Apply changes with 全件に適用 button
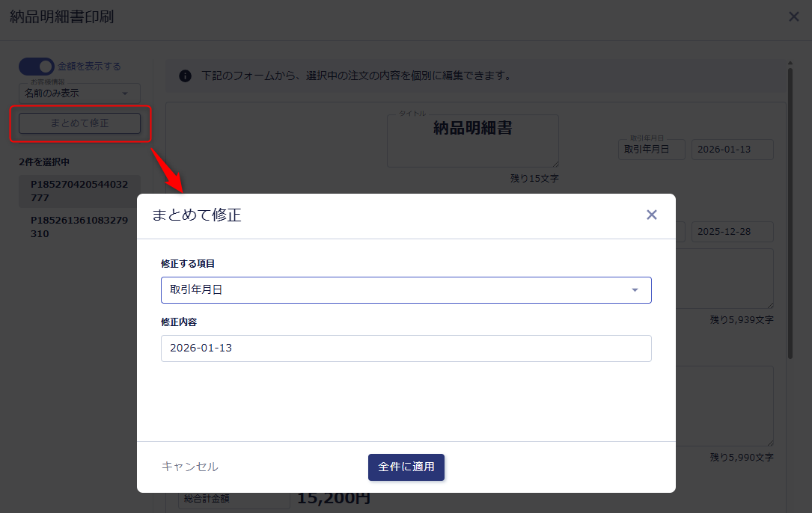Viewport: 812px width, 513px height. pos(406,467)
